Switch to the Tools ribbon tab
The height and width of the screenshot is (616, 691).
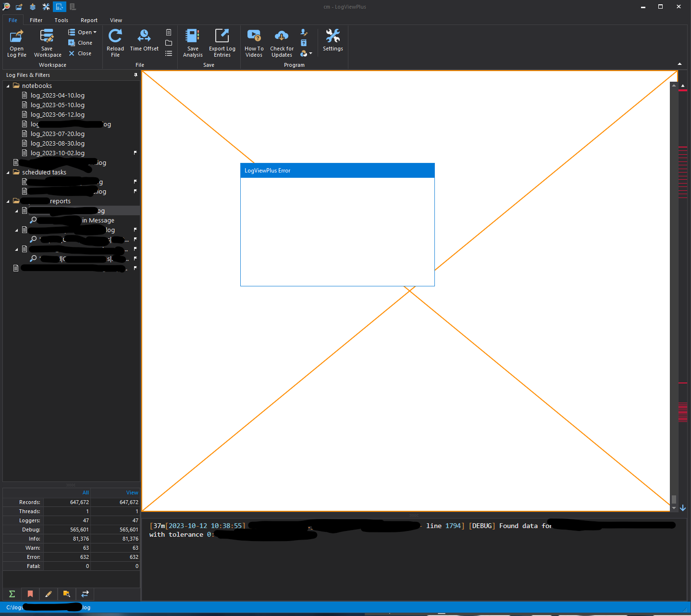tap(61, 20)
